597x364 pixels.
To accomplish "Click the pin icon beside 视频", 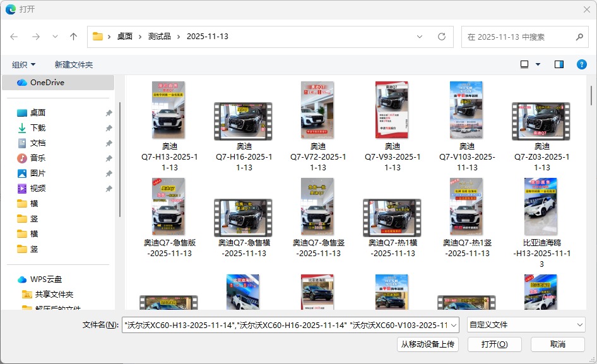I will 109,189.
